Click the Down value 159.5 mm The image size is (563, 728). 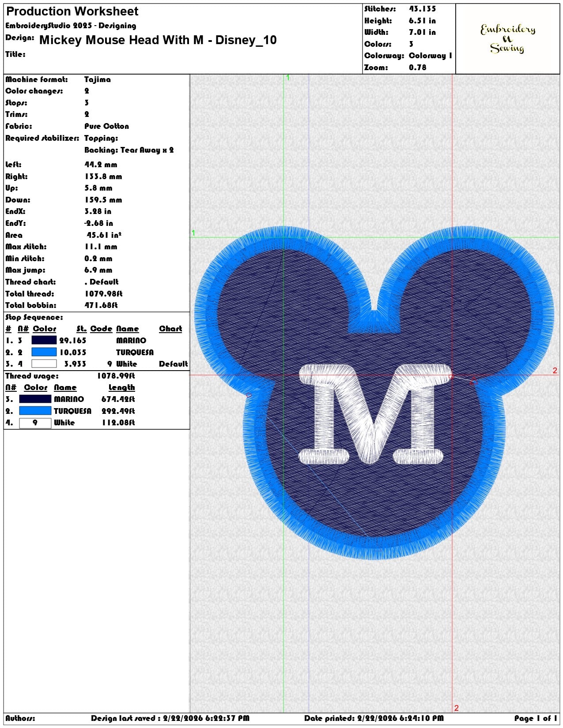[103, 200]
